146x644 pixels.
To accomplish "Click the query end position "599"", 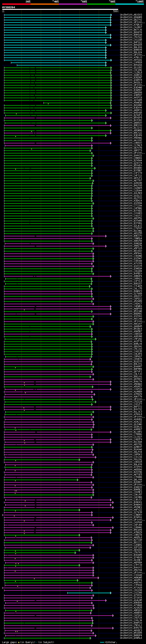I will click(115, 11).
